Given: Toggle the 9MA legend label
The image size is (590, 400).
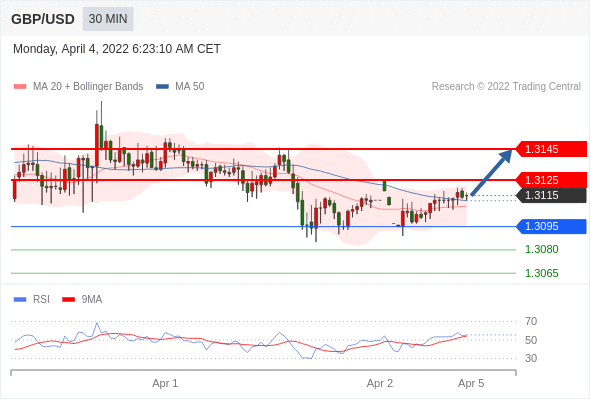Looking at the screenshot, I should tap(92, 300).
